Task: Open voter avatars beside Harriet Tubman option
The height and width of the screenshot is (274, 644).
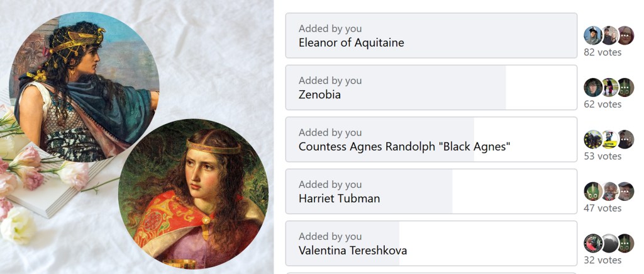Action: pos(609,191)
